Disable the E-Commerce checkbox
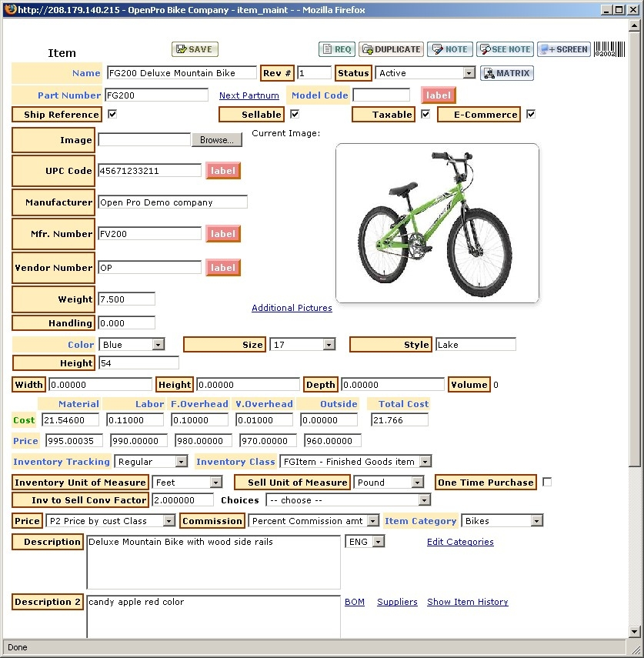The width and height of the screenshot is (644, 658). tap(530, 114)
